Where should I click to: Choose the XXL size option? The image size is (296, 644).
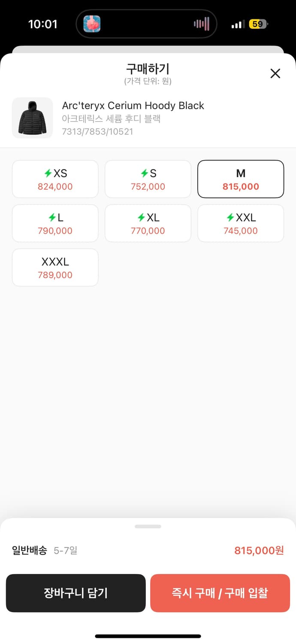[x=241, y=223]
